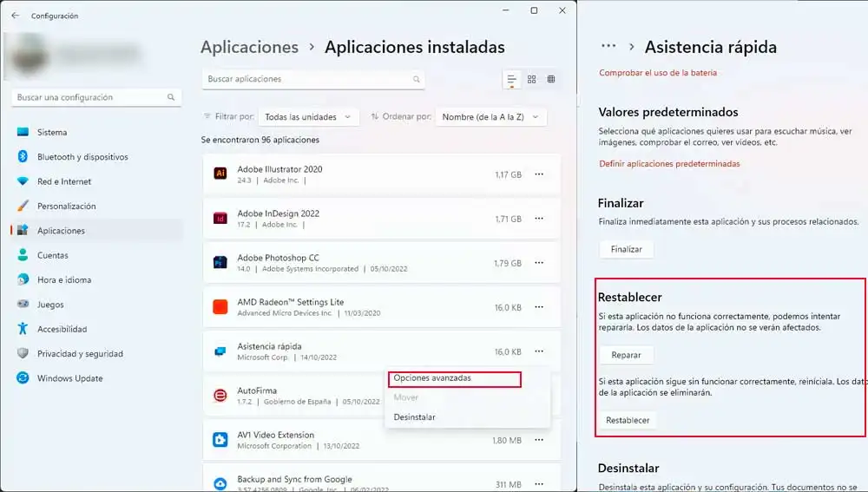Choose Opciones avanzadas from context menu

point(455,379)
